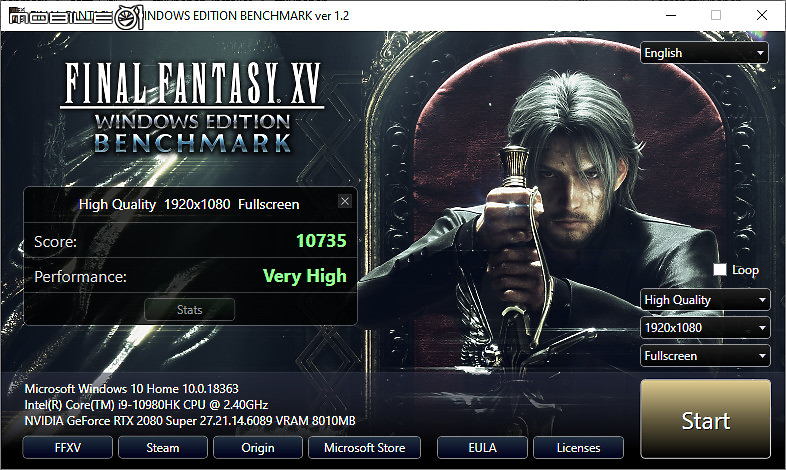View the Licenses information
Viewport: 786px width, 470px height.
tap(578, 447)
